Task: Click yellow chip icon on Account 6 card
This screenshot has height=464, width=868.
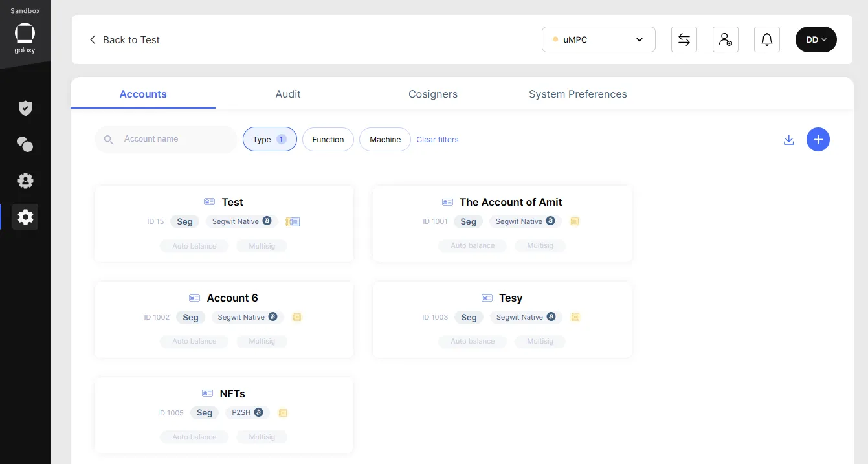Action: click(x=297, y=317)
